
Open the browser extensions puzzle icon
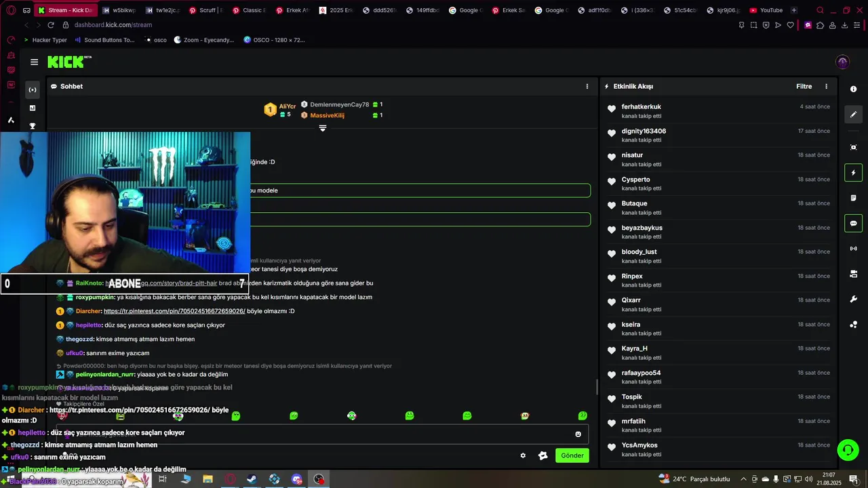820,25
